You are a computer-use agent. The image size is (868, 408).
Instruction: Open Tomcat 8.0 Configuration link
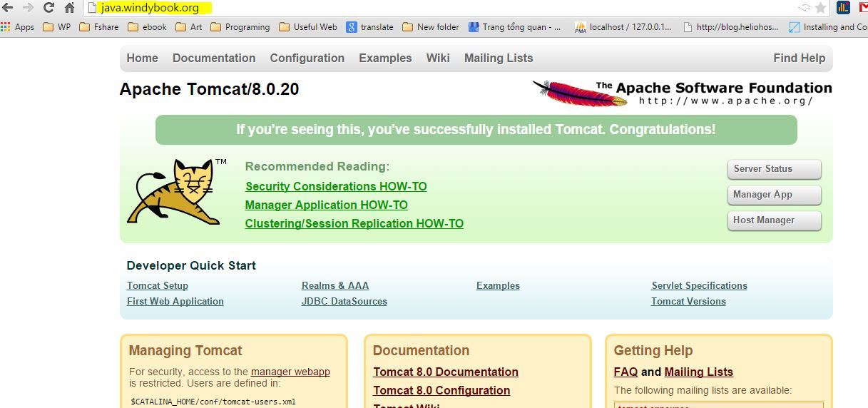441,391
